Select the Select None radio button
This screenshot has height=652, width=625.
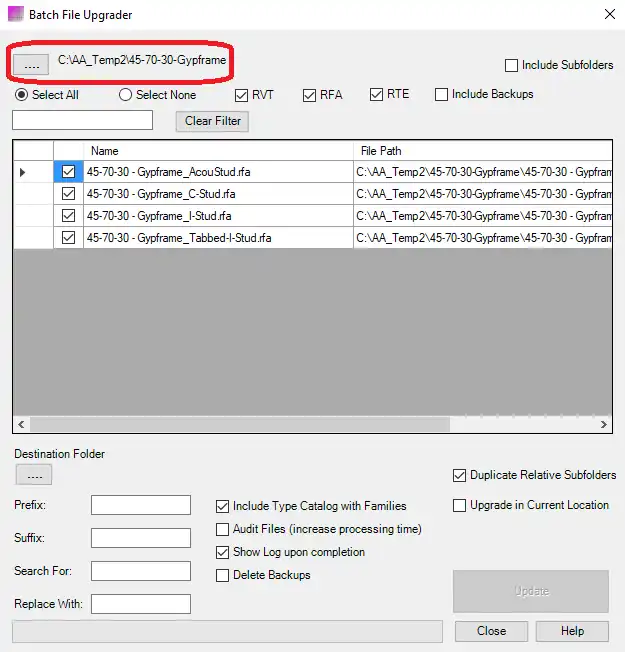pyautogui.click(x=125, y=95)
